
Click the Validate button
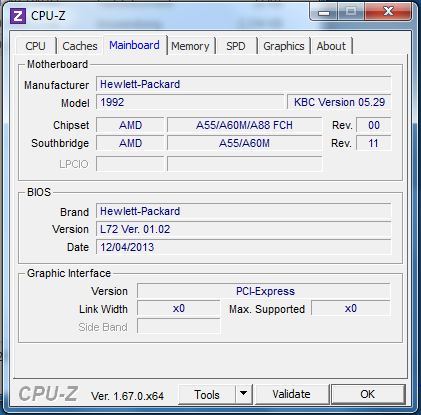click(291, 394)
